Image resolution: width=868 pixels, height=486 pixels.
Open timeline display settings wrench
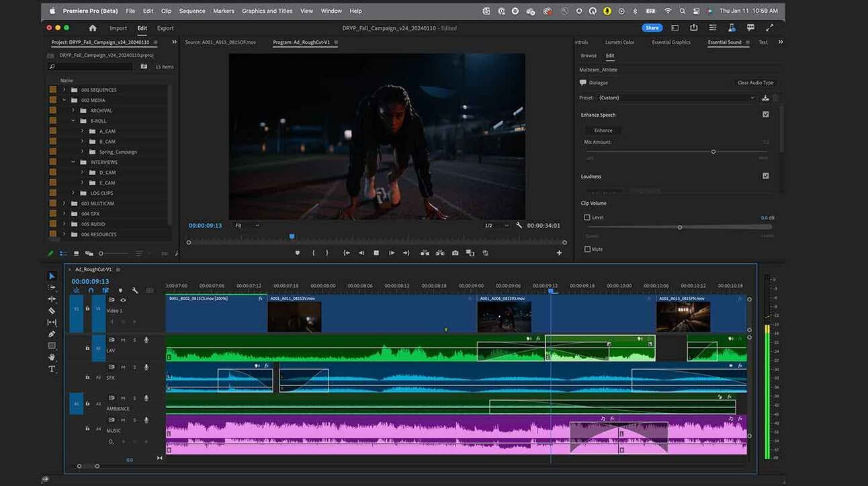[x=135, y=291]
